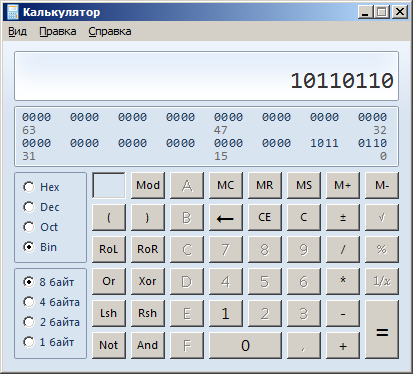Click the Lsh shift left button
Viewport: 413px width, 374px height.
(109, 314)
